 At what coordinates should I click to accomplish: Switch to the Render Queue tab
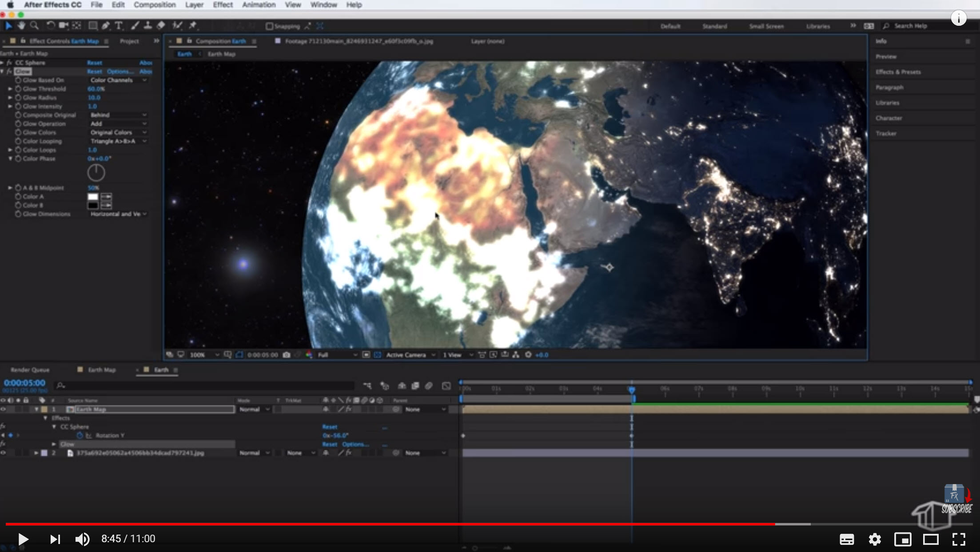(x=30, y=370)
